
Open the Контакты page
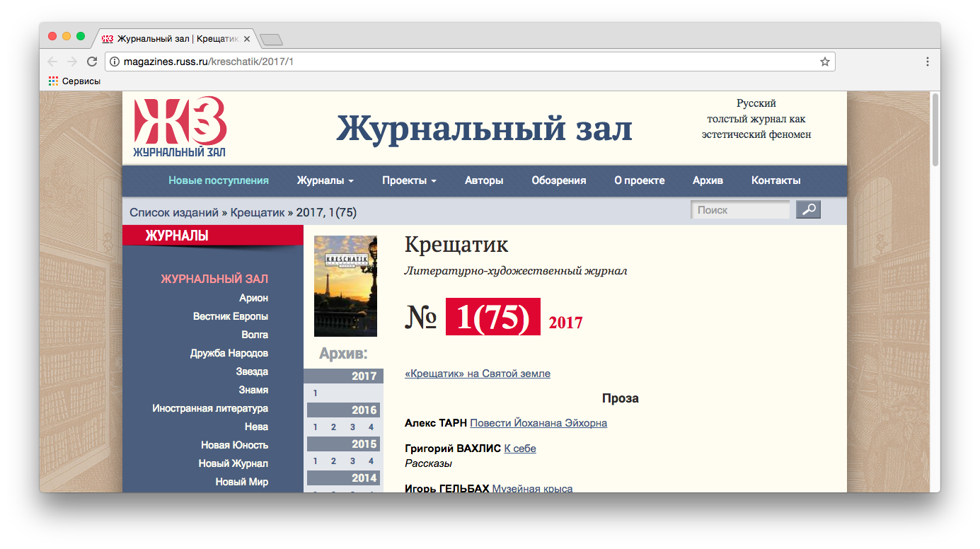coord(776,180)
